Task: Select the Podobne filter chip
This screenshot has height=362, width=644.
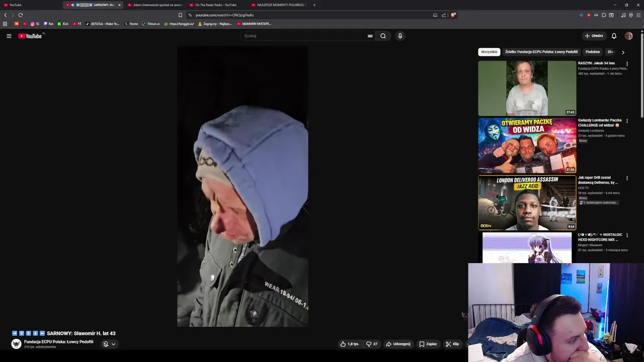Action: click(593, 52)
